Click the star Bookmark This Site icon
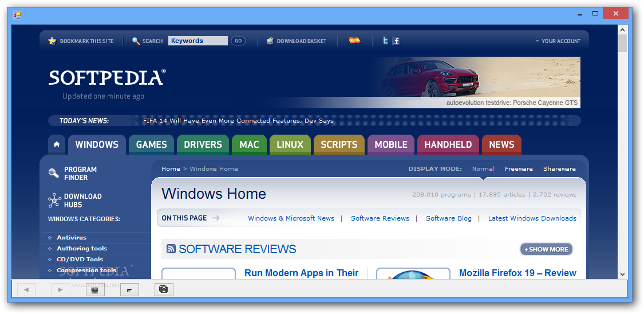 [x=52, y=41]
